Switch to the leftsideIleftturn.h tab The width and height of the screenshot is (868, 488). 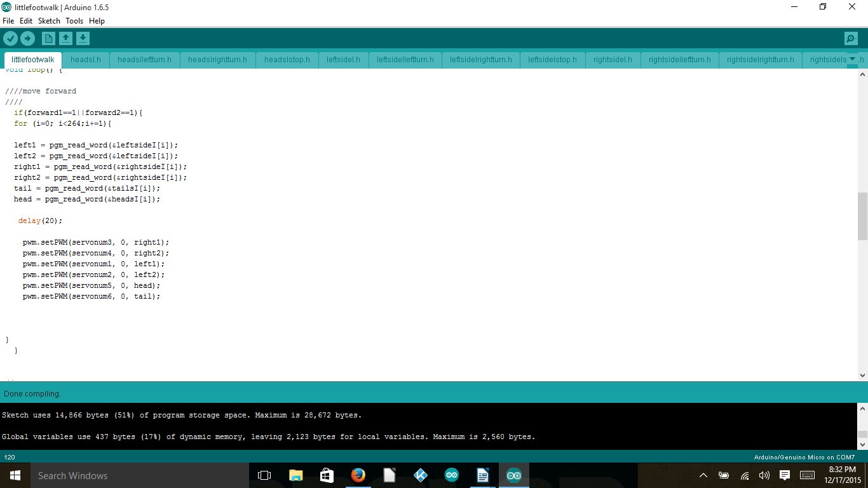405,60
